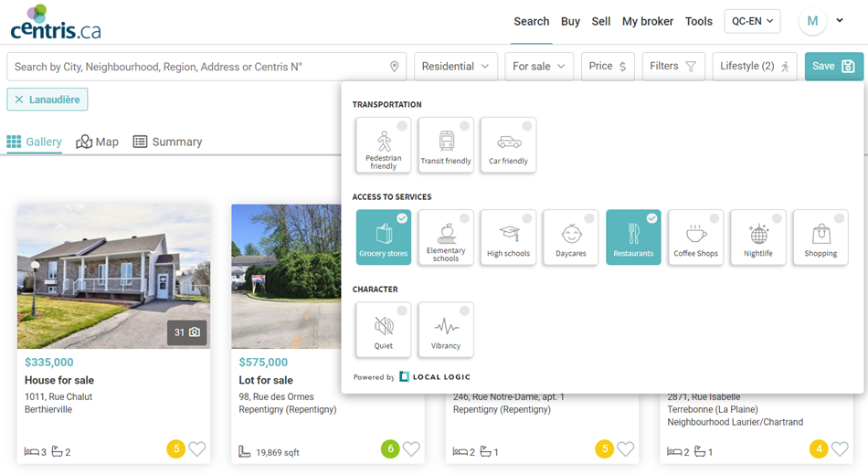Open the Sell menu
Image resolution: width=868 pixels, height=474 pixels.
pos(600,22)
